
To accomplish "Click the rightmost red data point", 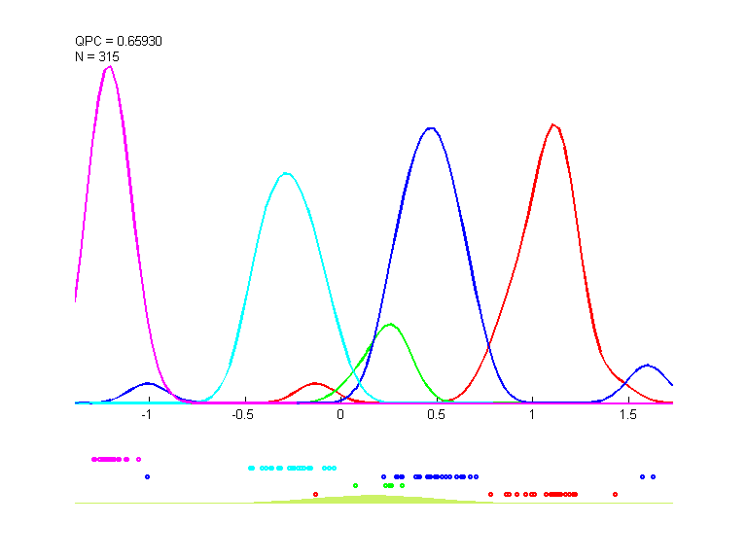I will pyautogui.click(x=615, y=494).
